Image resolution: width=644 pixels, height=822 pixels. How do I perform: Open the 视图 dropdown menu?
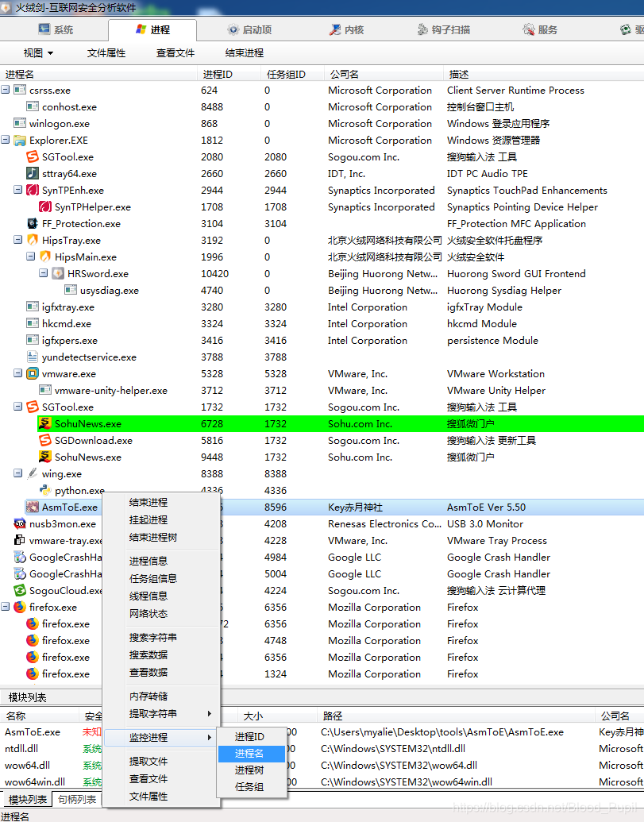[x=38, y=53]
